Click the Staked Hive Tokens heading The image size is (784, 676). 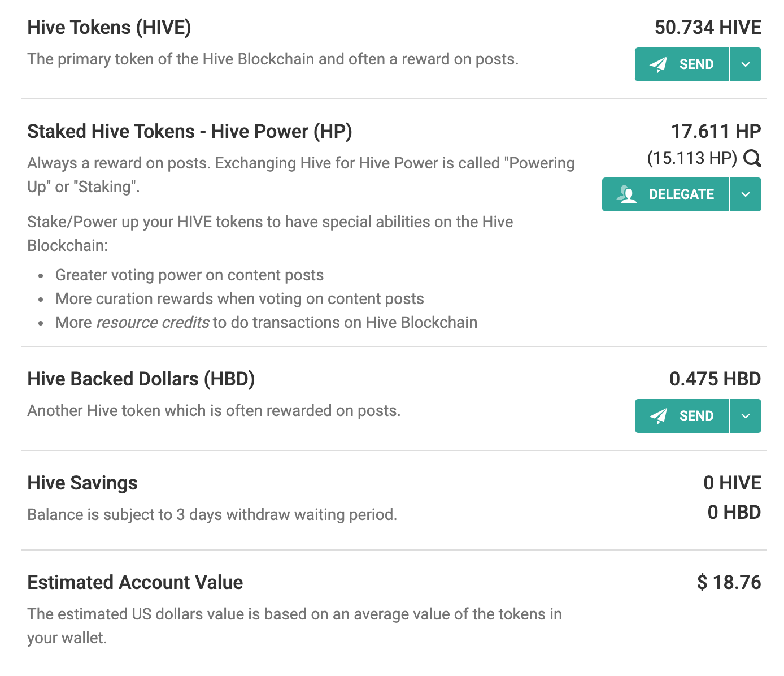[x=190, y=131]
